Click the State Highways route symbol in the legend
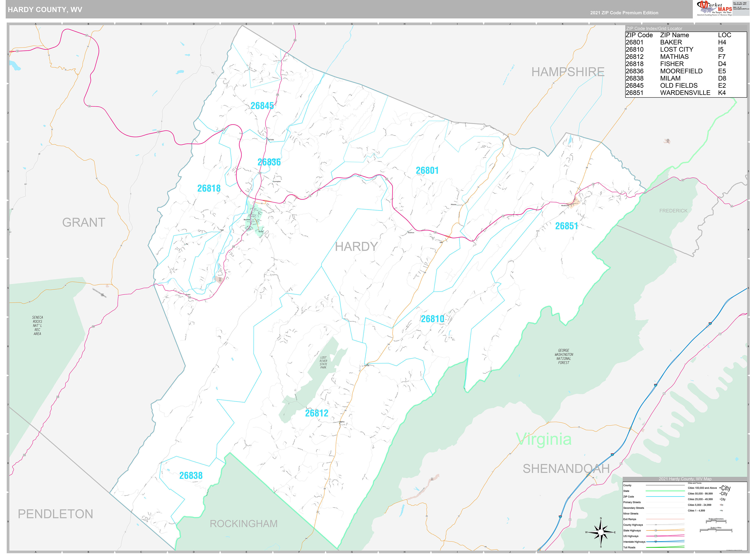The width and height of the screenshot is (756, 554). click(x=656, y=531)
